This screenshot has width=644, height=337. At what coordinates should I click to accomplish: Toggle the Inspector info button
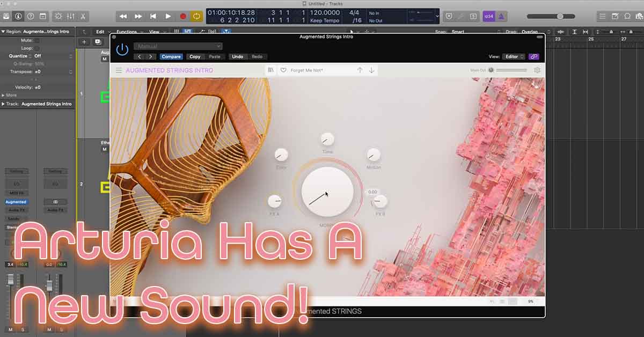click(x=19, y=17)
